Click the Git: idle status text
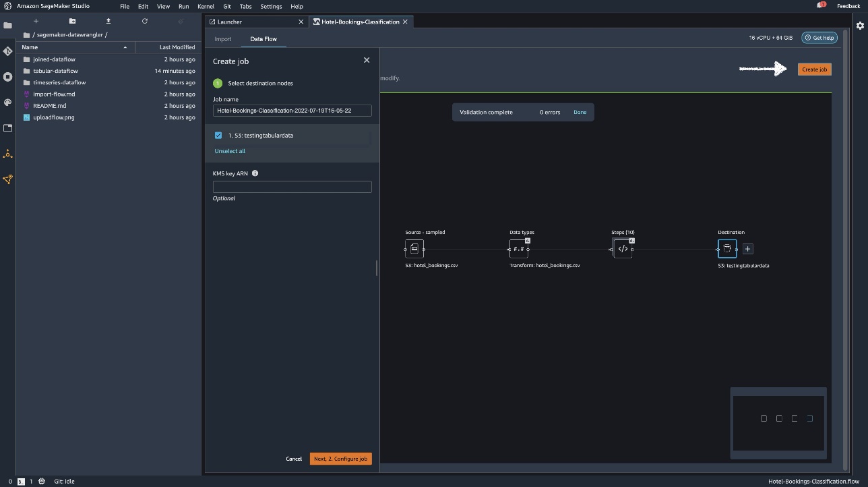The width and height of the screenshot is (868, 487). 65,482
